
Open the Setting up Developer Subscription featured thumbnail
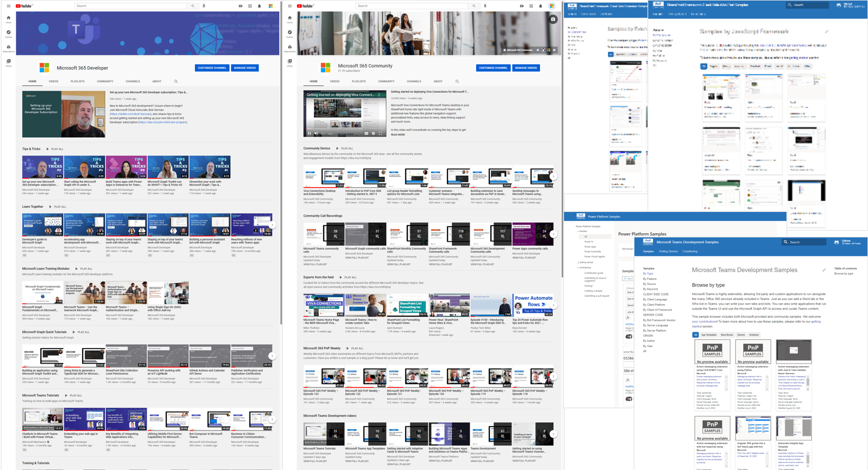[64, 114]
